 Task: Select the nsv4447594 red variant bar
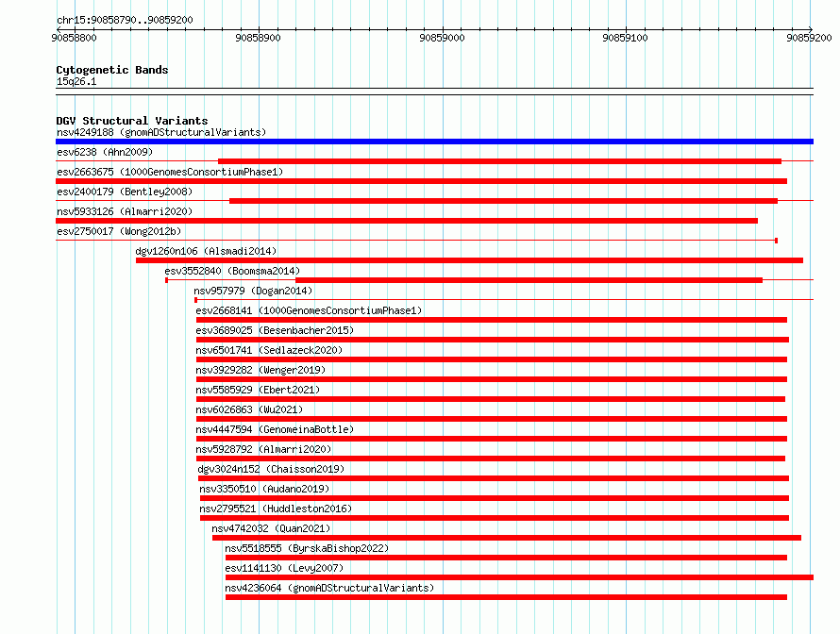tap(491, 439)
